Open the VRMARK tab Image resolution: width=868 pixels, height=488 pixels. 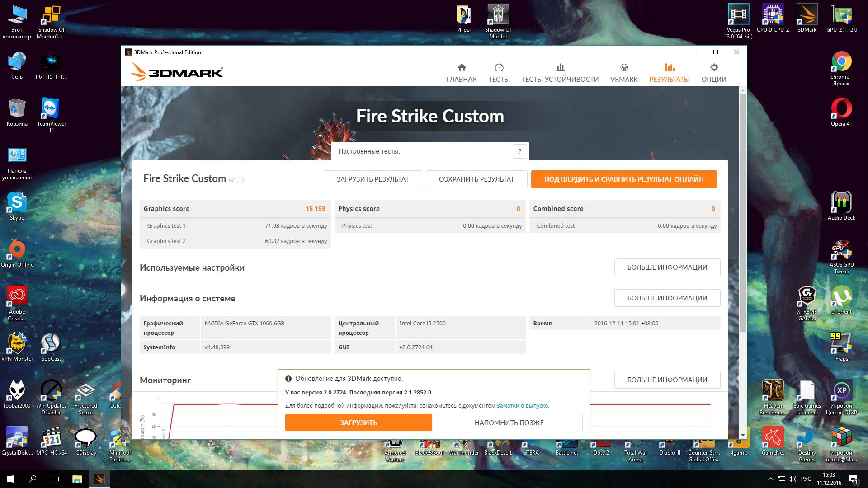pyautogui.click(x=624, y=73)
